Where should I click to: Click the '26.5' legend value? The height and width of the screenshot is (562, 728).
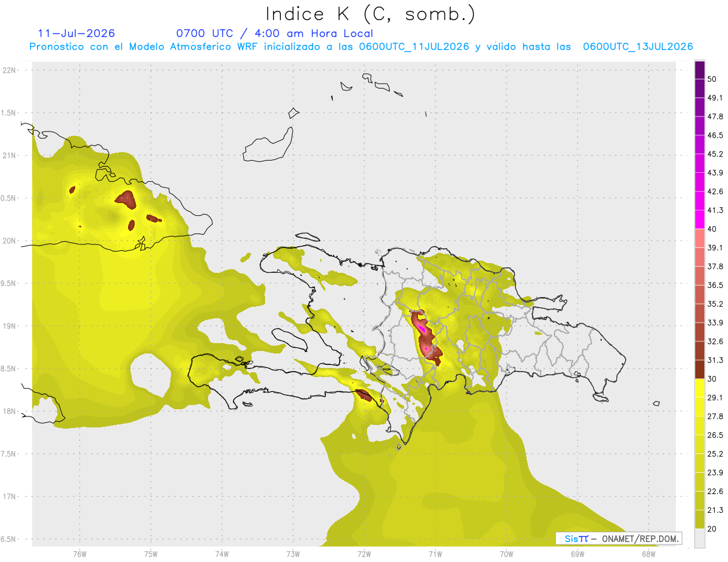(x=715, y=435)
